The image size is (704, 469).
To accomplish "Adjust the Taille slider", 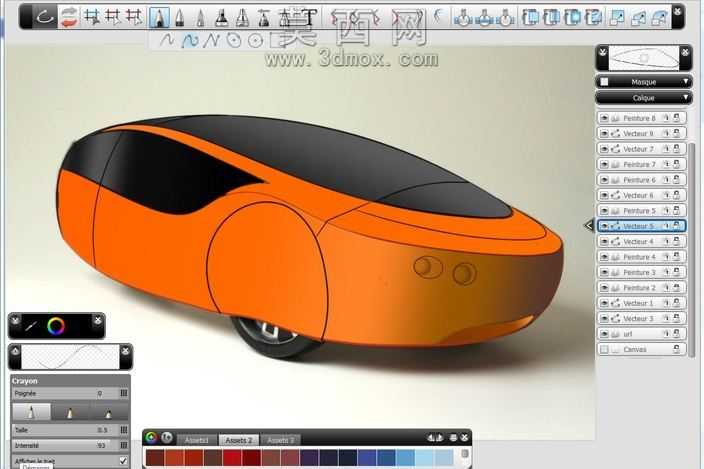I will (x=65, y=430).
